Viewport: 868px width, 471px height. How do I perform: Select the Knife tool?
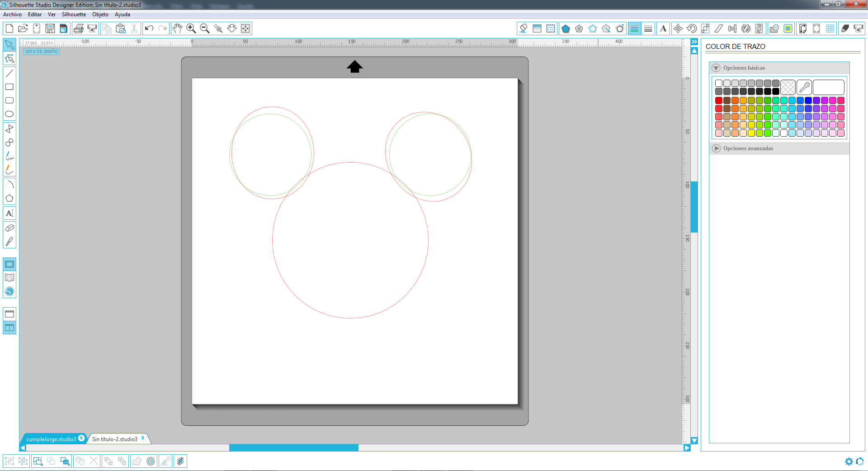[9, 242]
